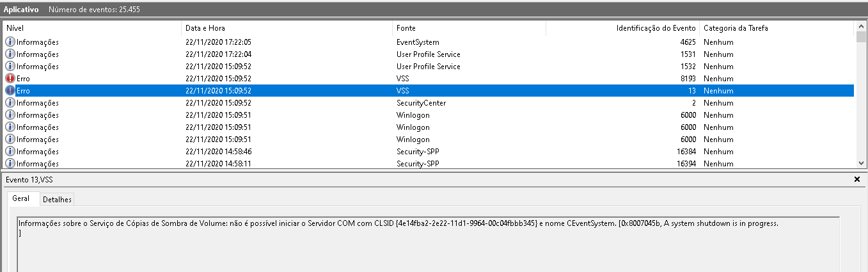Image resolution: width=868 pixels, height=272 pixels.
Task: Click the info icon of the Security-SPP 16394 event
Action: [10, 164]
